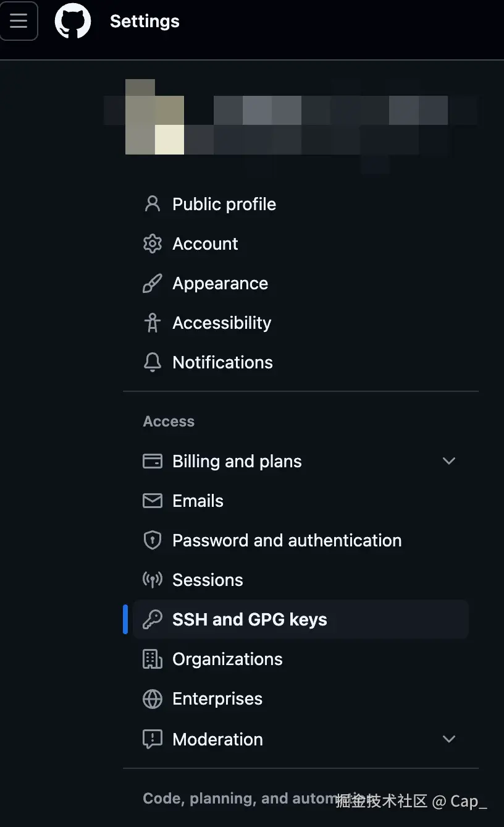Go to Enterprises settings

(x=217, y=698)
